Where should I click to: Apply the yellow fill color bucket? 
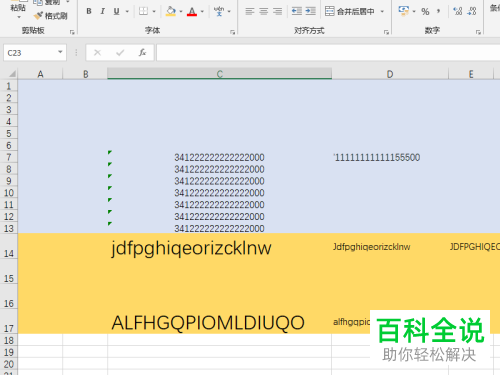(171, 11)
